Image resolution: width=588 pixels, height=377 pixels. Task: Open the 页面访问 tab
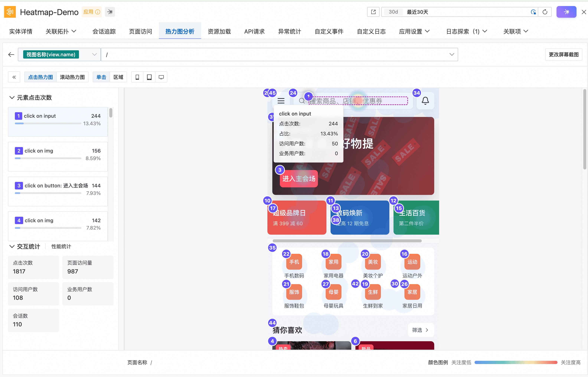click(x=141, y=31)
